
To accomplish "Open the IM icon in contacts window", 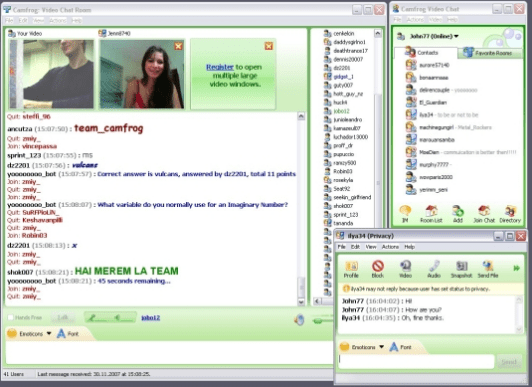I will pyautogui.click(x=405, y=214).
